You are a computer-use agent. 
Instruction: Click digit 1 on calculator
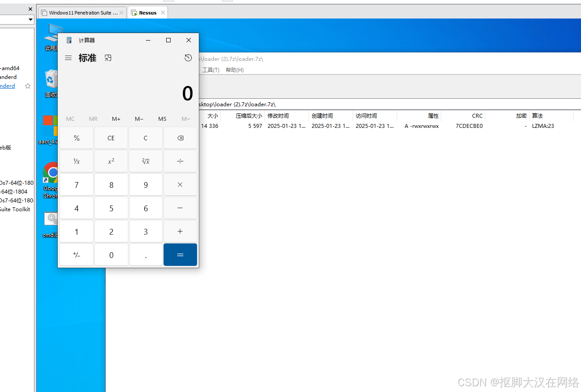coord(77,231)
